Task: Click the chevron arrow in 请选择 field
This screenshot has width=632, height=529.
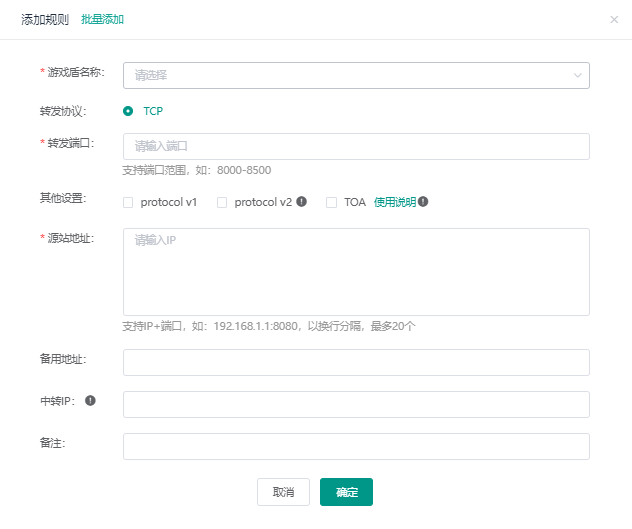Action: pyautogui.click(x=578, y=75)
